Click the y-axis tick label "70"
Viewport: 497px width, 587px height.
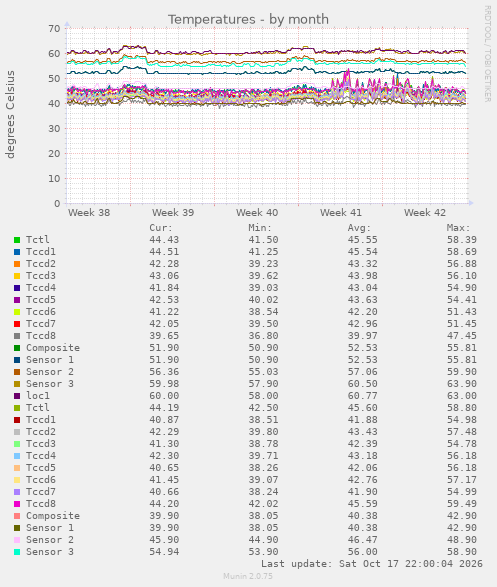tap(54, 28)
